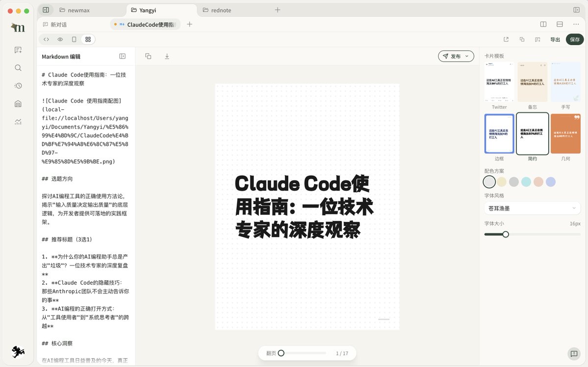The width and height of the screenshot is (588, 367).
Task: Open the 新对话 tab
Action: pos(54,25)
